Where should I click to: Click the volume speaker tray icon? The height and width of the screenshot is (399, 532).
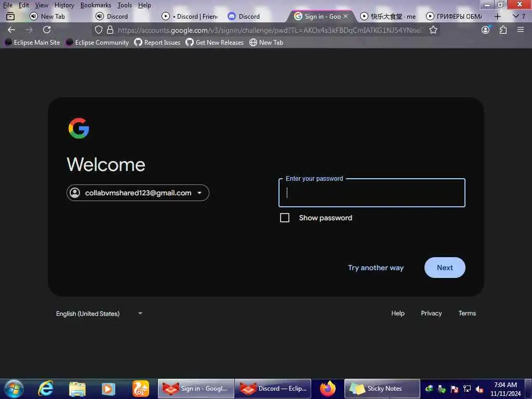tap(480, 389)
